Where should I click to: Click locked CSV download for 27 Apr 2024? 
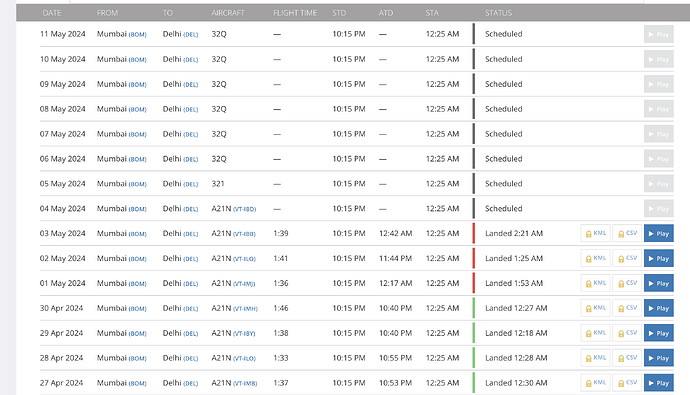click(x=627, y=383)
